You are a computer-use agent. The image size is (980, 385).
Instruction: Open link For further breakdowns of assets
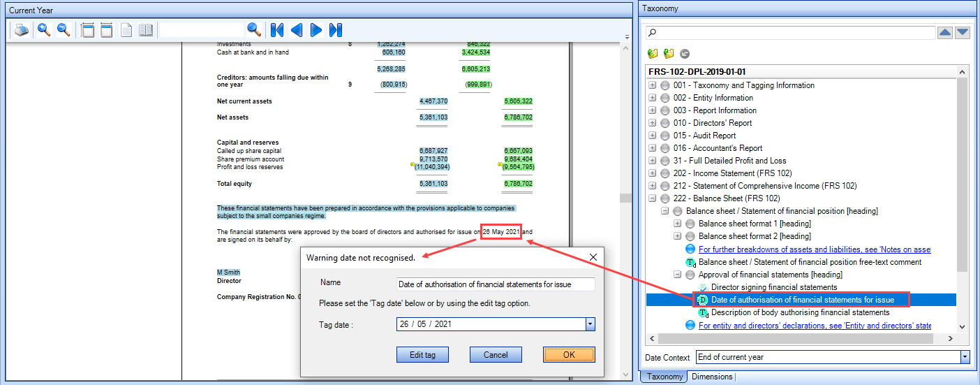pos(815,249)
